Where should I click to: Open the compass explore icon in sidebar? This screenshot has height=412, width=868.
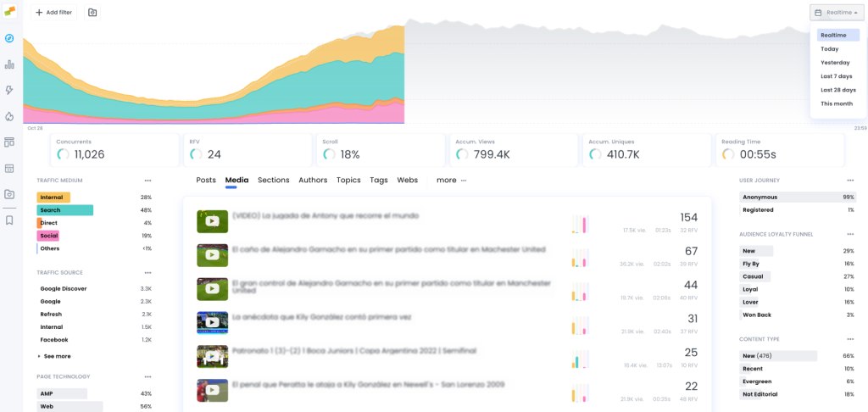(x=8, y=38)
